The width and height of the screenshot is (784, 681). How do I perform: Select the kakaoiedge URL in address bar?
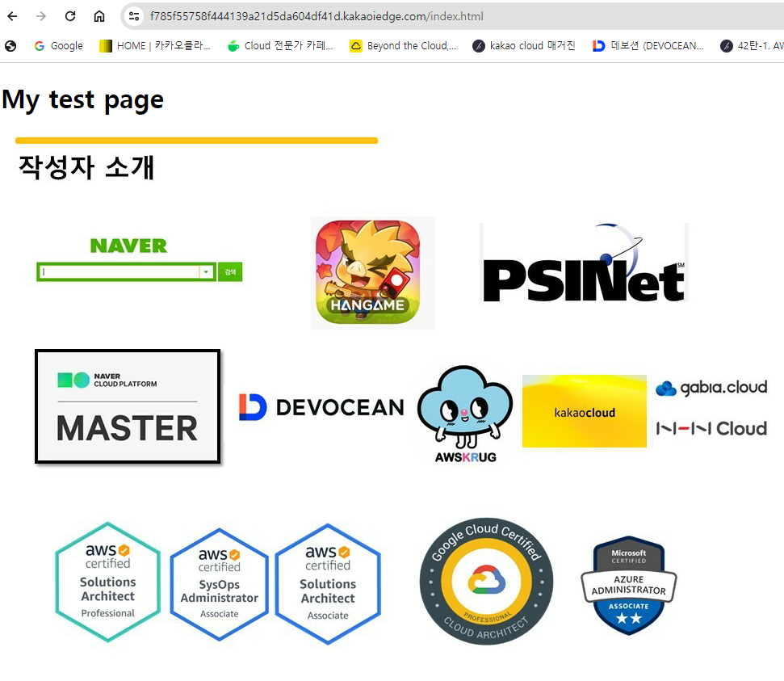(317, 16)
